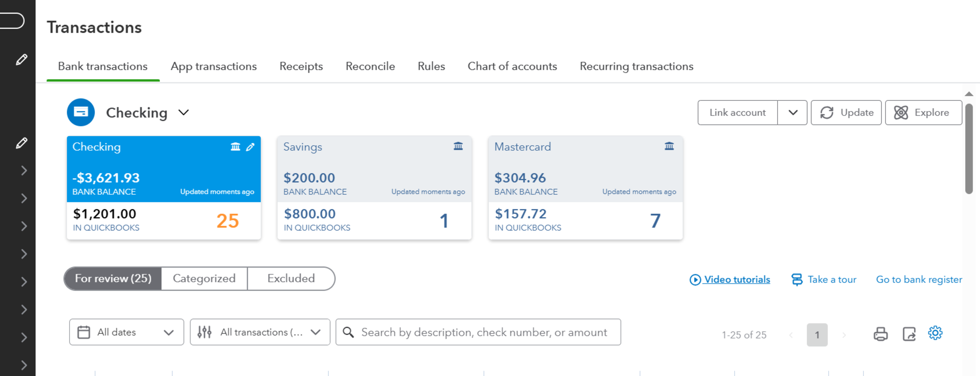Print the transactions list
The height and width of the screenshot is (376, 980).
(881, 334)
